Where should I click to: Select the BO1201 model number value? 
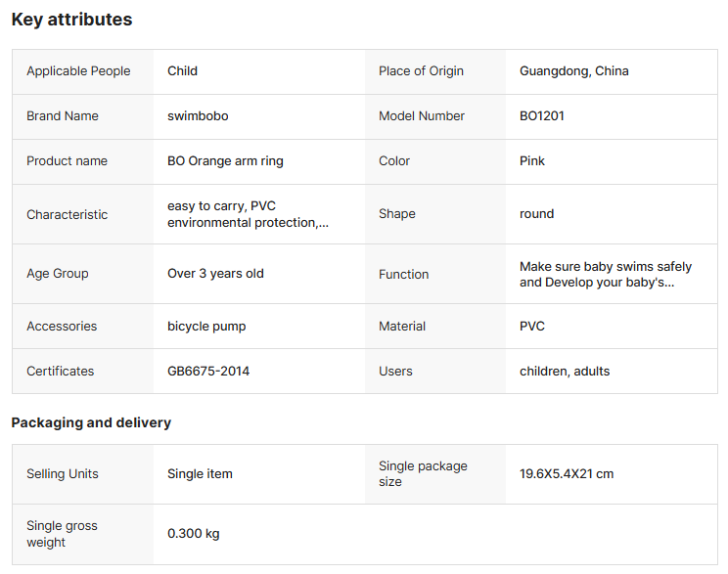coord(541,115)
